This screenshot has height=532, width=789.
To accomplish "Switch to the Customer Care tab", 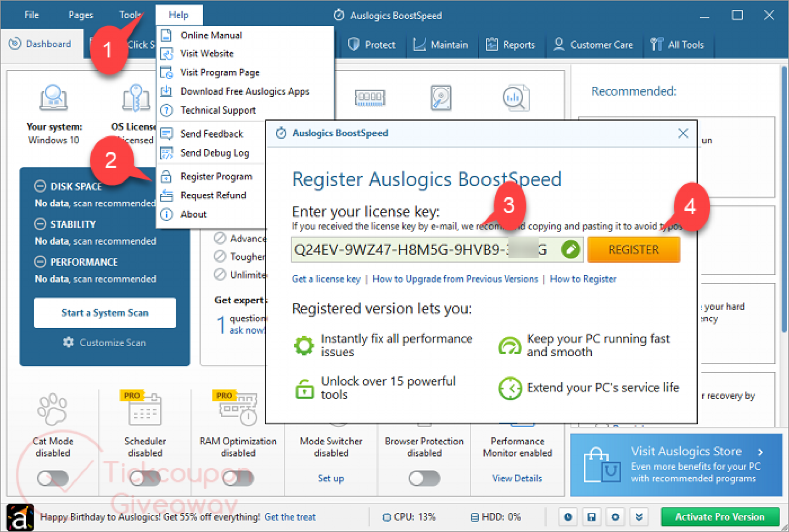I will (593, 45).
